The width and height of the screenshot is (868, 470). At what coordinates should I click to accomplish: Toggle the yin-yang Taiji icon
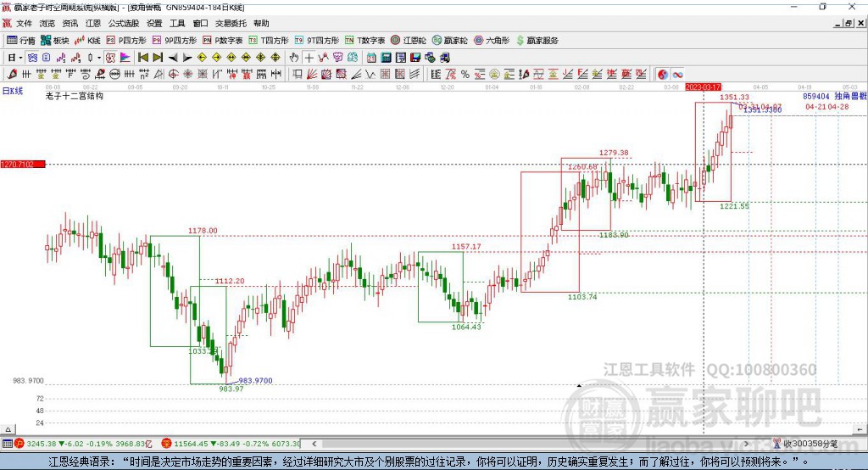pos(663,75)
